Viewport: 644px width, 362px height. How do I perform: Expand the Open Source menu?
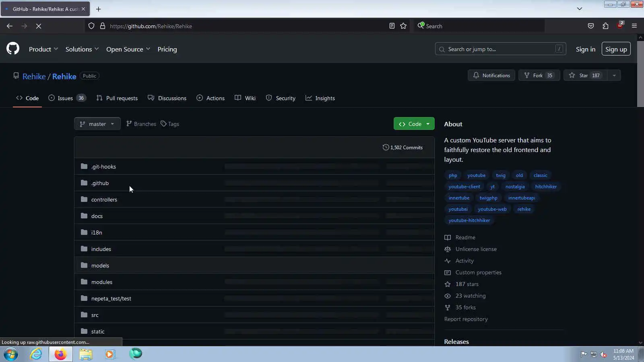(x=128, y=49)
